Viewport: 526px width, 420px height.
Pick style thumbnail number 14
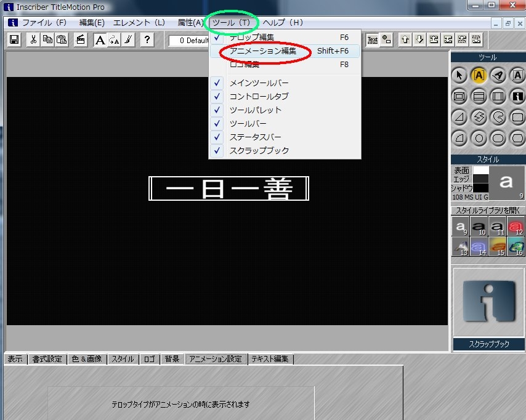pos(479,246)
